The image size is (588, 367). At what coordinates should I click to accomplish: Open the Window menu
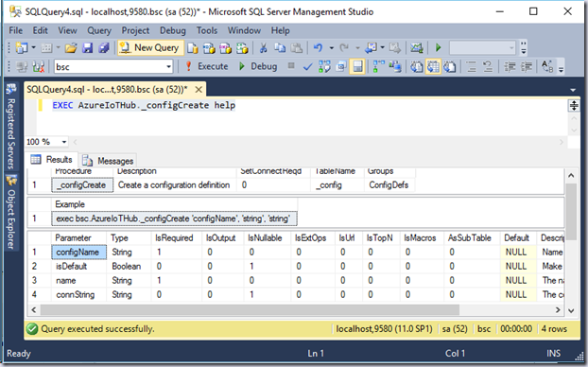(244, 30)
